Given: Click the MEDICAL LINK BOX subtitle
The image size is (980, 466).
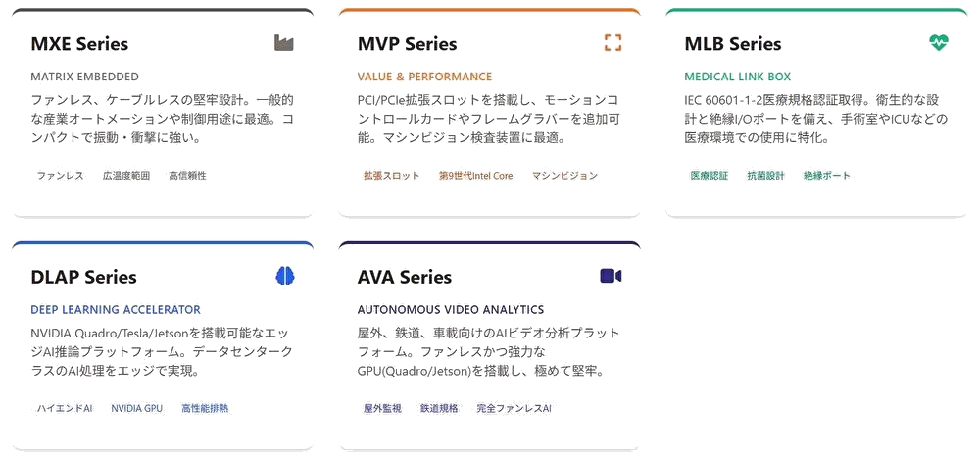Looking at the screenshot, I should (737, 77).
